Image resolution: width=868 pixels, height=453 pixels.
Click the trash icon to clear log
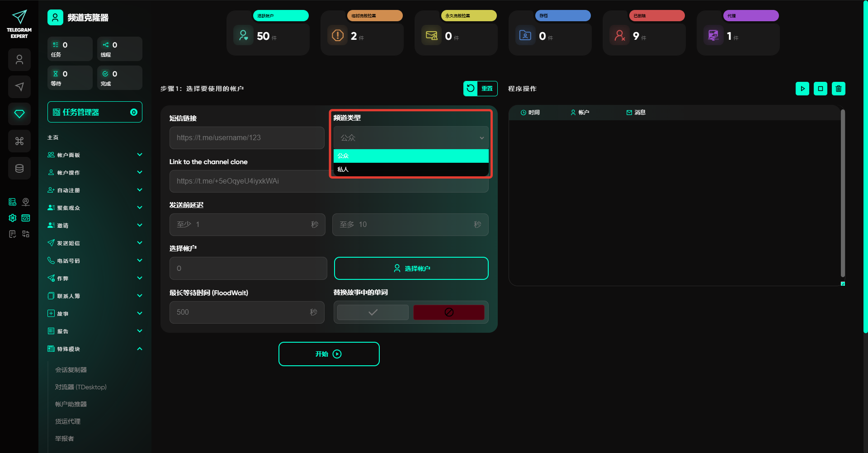(x=838, y=89)
